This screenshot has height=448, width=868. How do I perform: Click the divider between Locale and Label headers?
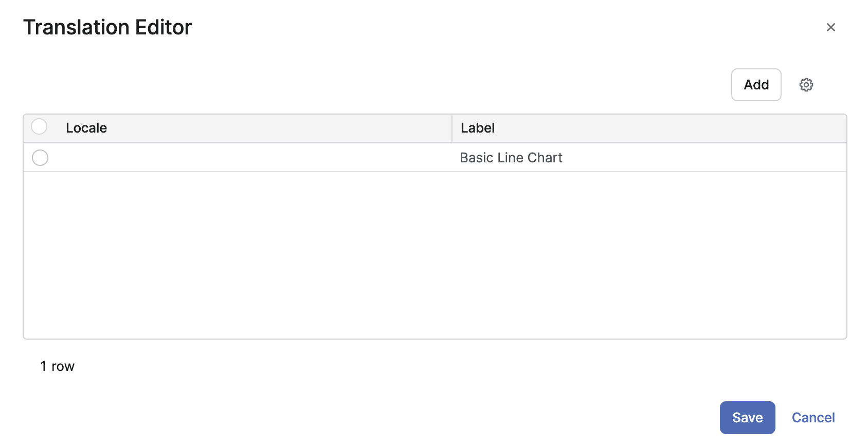452,128
